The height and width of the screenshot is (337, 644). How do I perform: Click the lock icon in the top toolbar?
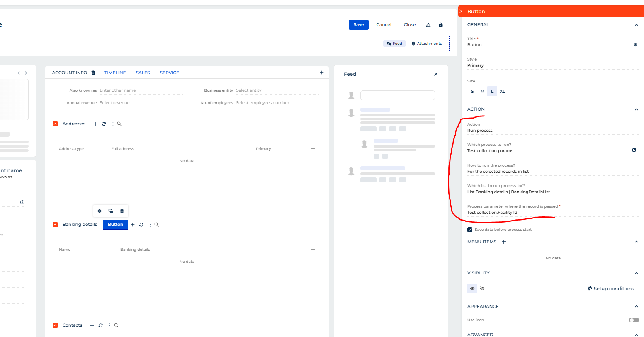point(441,25)
